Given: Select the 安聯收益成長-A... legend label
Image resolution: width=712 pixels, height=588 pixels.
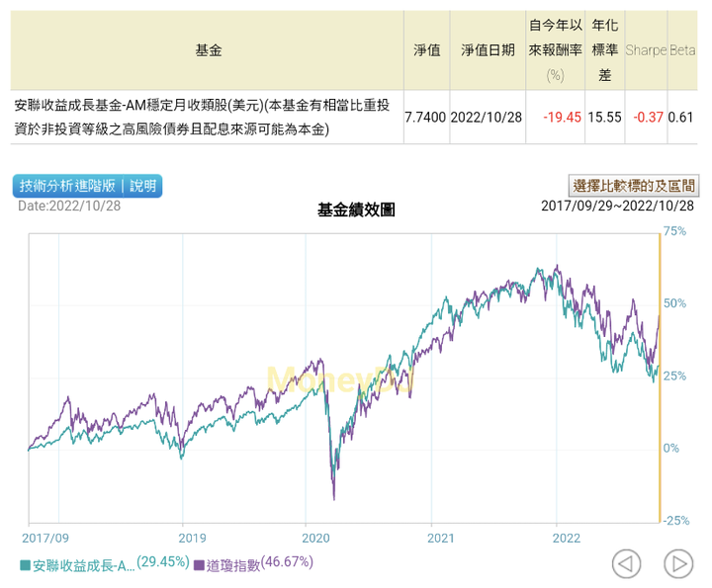Looking at the screenshot, I should [83, 566].
